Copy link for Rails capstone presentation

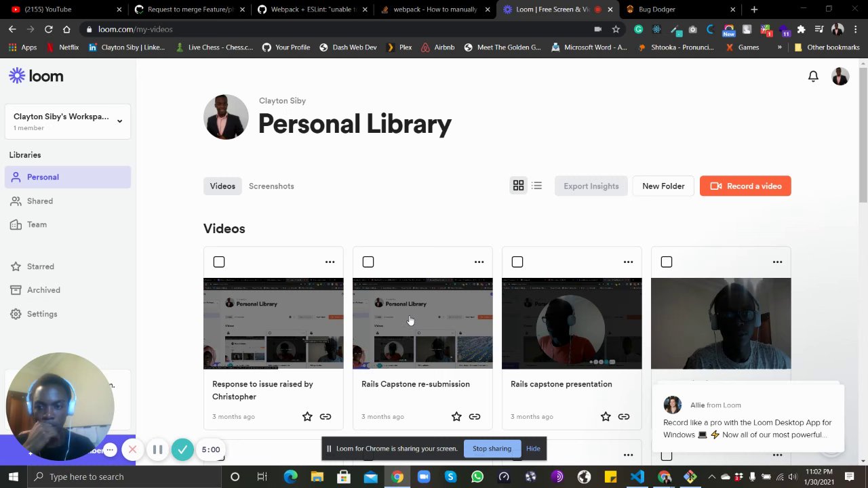click(x=624, y=417)
